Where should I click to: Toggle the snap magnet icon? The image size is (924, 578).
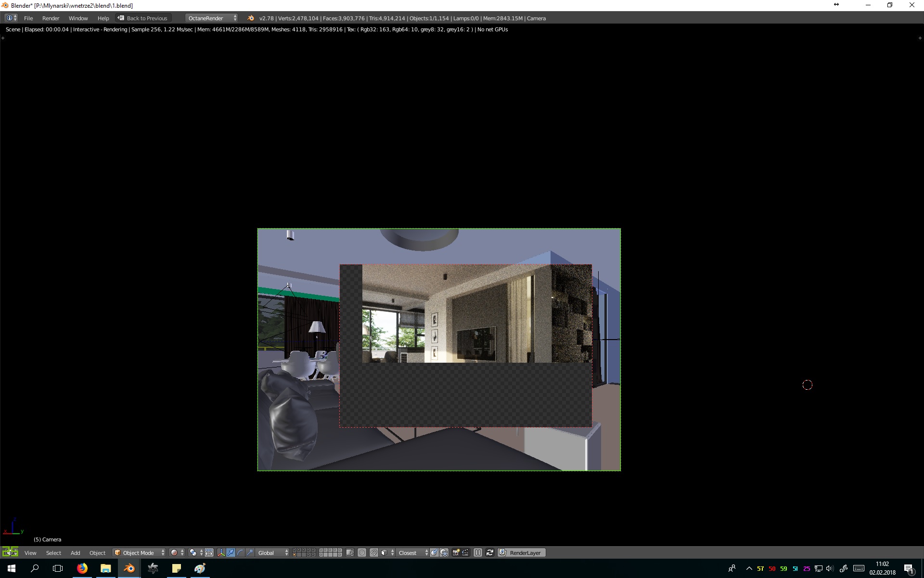[373, 552]
